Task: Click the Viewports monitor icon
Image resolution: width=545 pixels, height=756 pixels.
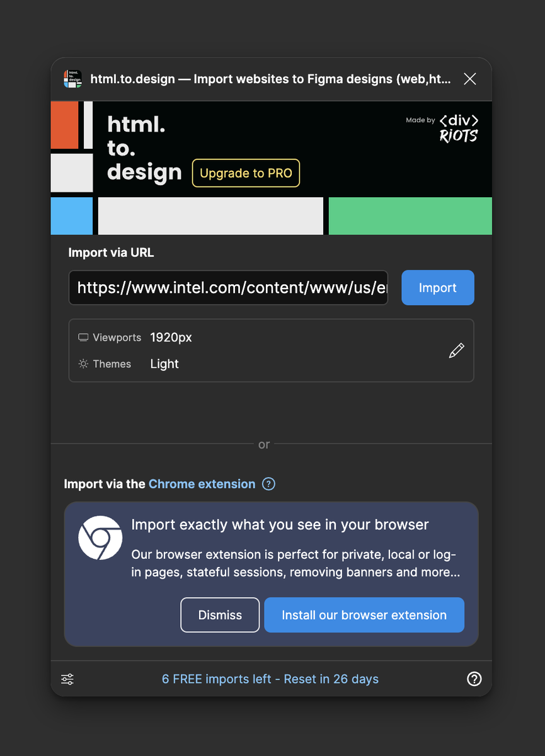Action: coord(83,338)
